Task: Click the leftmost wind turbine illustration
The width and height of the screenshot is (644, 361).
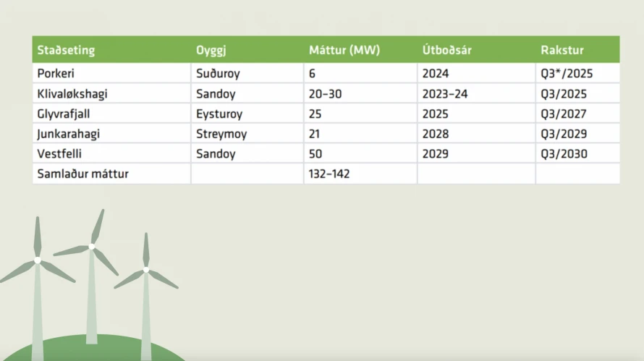Action: [38, 275]
